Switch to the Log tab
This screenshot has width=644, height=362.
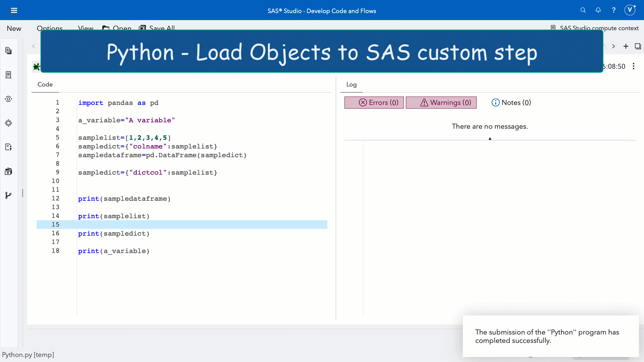click(351, 84)
